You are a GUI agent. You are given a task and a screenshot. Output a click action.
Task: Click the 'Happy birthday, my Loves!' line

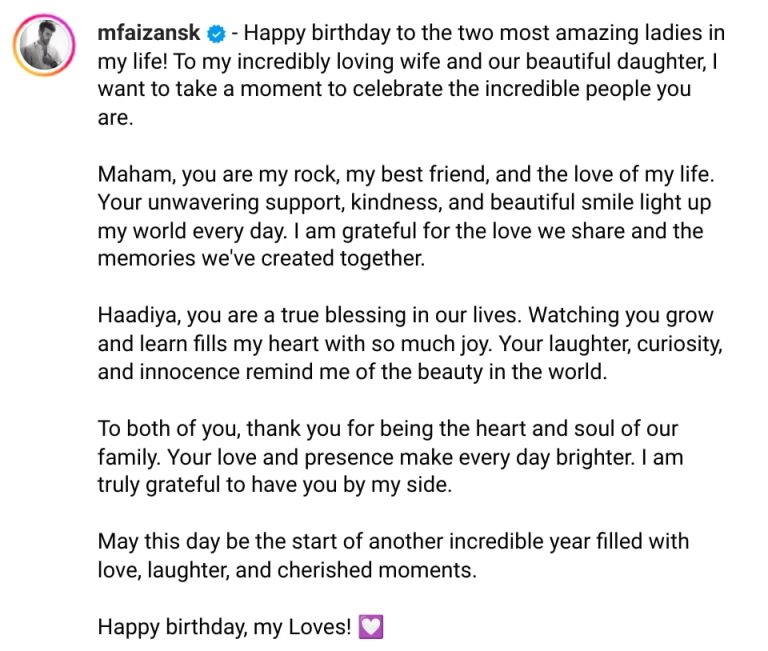point(225,628)
